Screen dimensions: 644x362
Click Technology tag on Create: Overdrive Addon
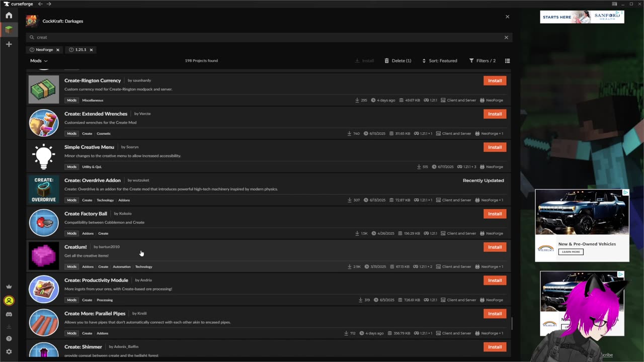click(x=105, y=200)
